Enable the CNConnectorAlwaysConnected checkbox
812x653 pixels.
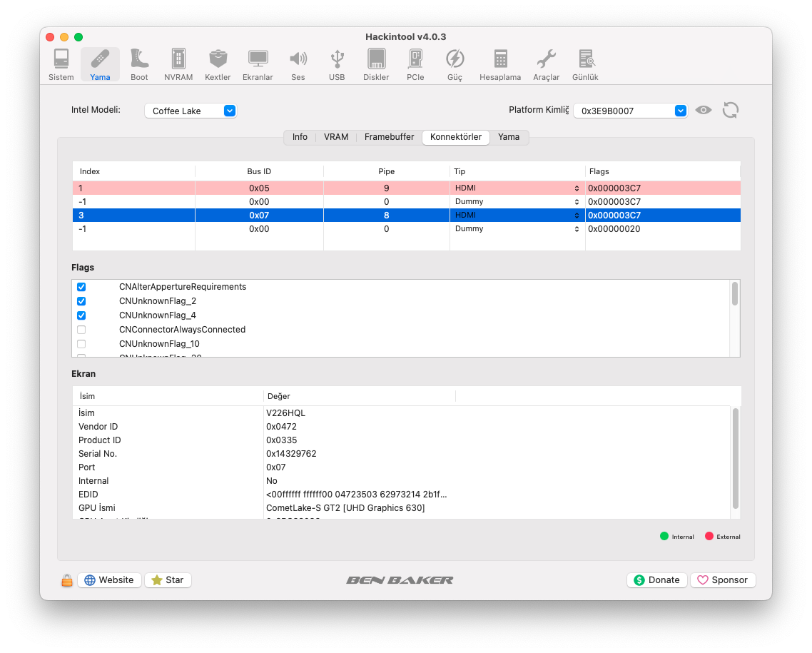click(81, 330)
